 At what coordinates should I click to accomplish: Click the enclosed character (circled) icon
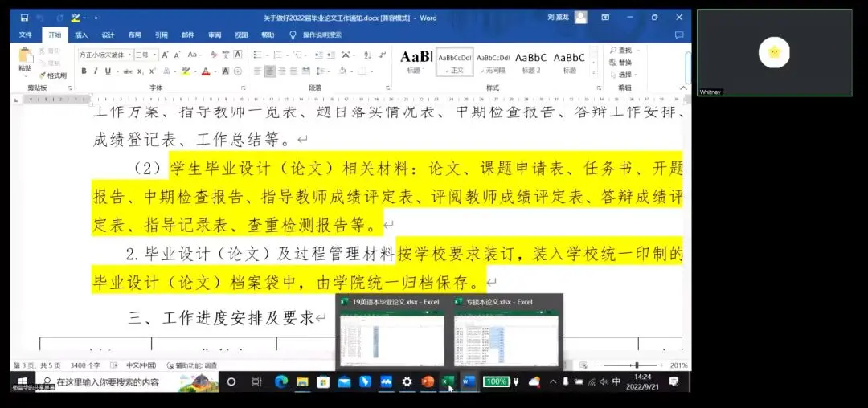[238, 71]
